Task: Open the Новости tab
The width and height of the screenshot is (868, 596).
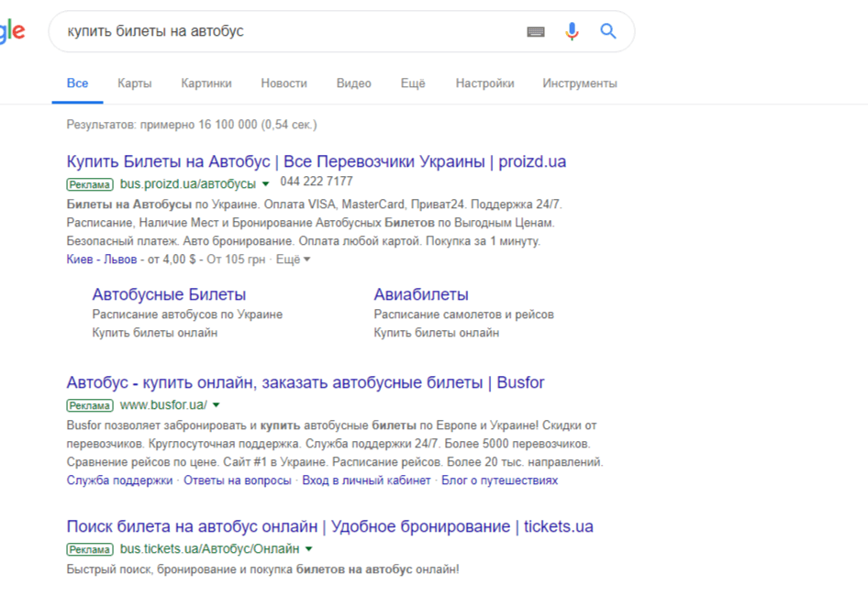Action: coord(284,83)
